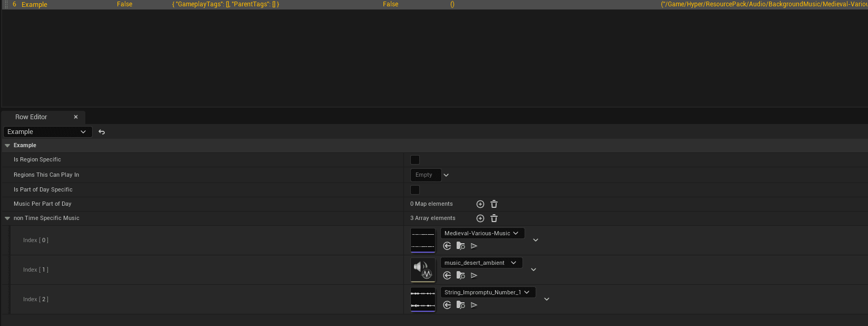Add element to non Time Specific Music array
Screen dimensions: 868x326
480,218
